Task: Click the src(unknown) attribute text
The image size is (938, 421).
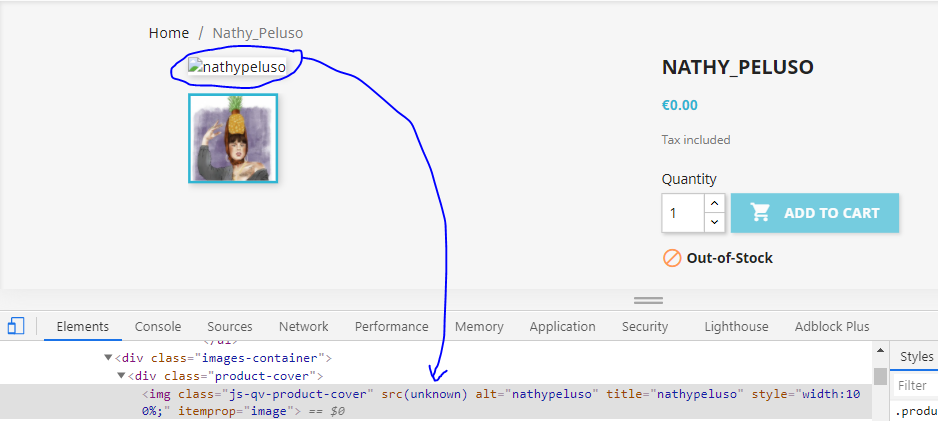Action: (x=424, y=394)
